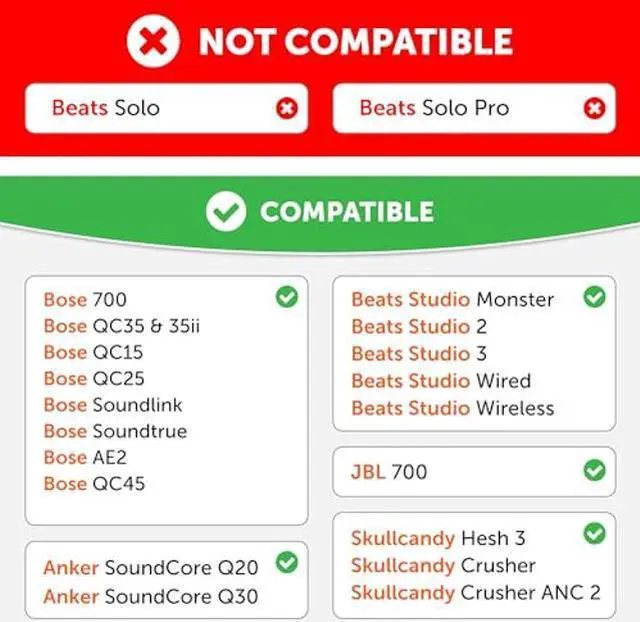Click the large white X Not Compatible icon
The width and height of the screenshot is (640, 622).
click(x=153, y=41)
